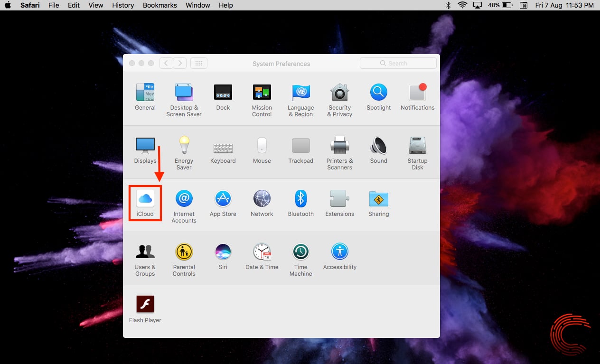Open the Wi-Fi status menu

pyautogui.click(x=462, y=5)
